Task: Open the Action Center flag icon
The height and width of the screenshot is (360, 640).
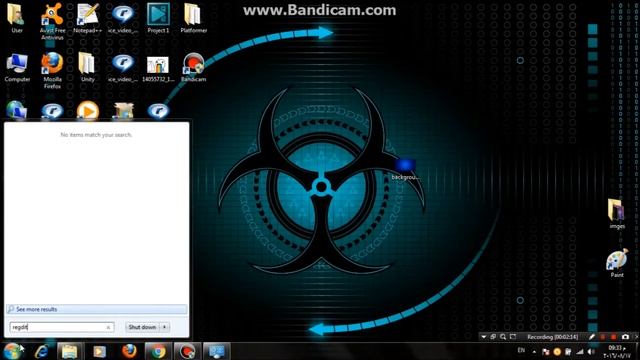Action: coord(546,351)
